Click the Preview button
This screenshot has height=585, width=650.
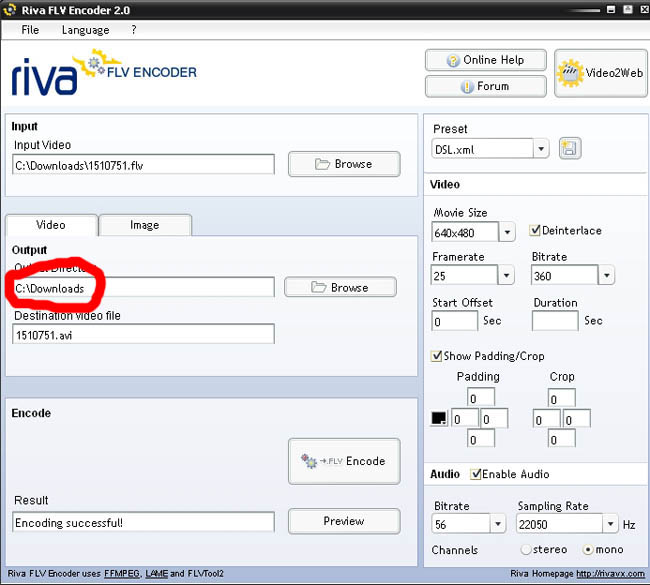pos(344,521)
